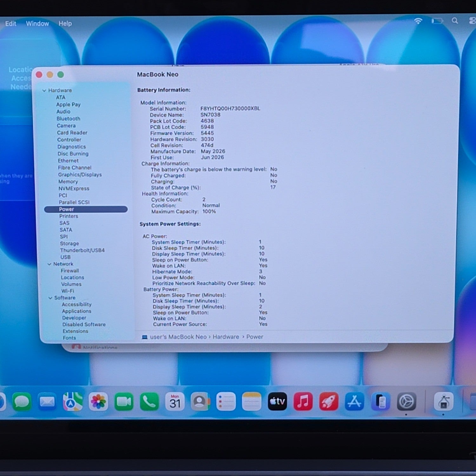Select Diagnostics in the sidebar

(x=71, y=147)
